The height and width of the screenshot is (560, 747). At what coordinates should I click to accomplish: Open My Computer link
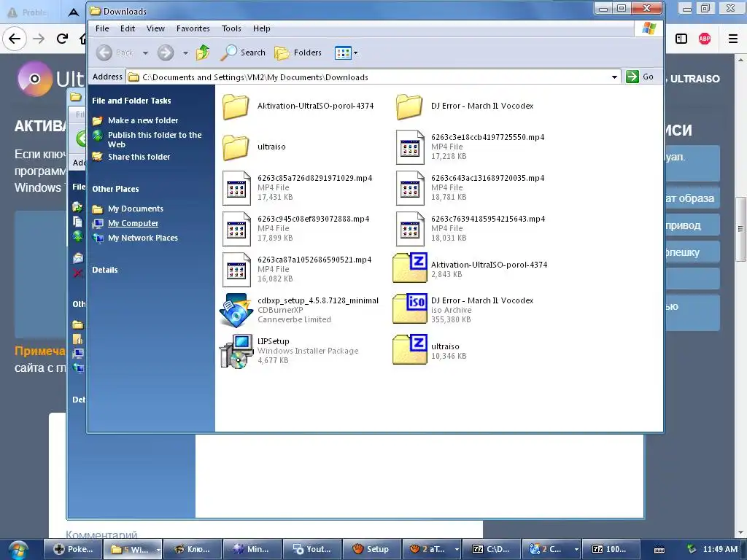tap(133, 223)
